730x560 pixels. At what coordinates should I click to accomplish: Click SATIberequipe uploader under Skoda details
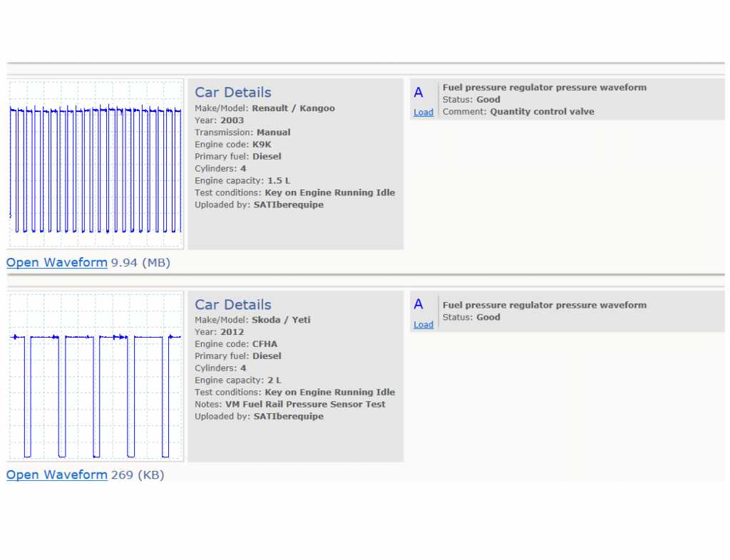click(x=289, y=417)
